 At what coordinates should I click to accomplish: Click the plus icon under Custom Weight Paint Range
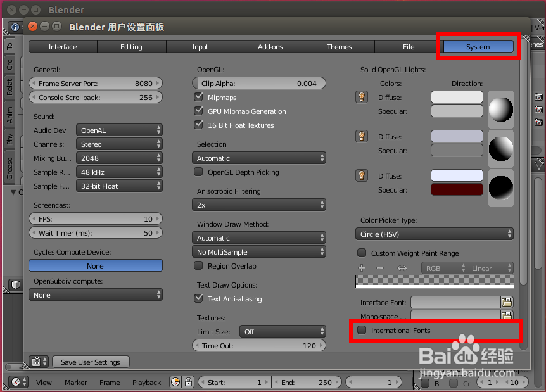coord(362,268)
